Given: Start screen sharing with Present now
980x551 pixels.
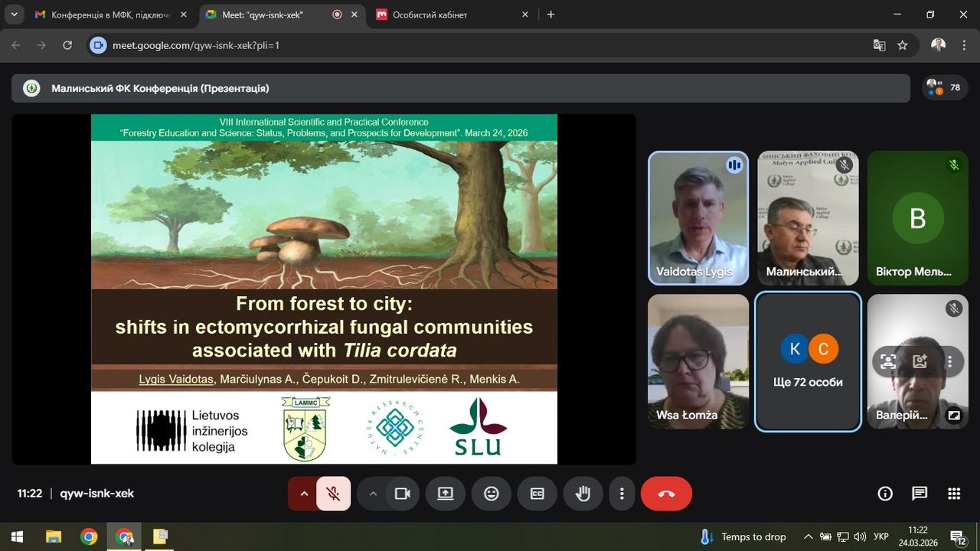Looking at the screenshot, I should (x=446, y=494).
